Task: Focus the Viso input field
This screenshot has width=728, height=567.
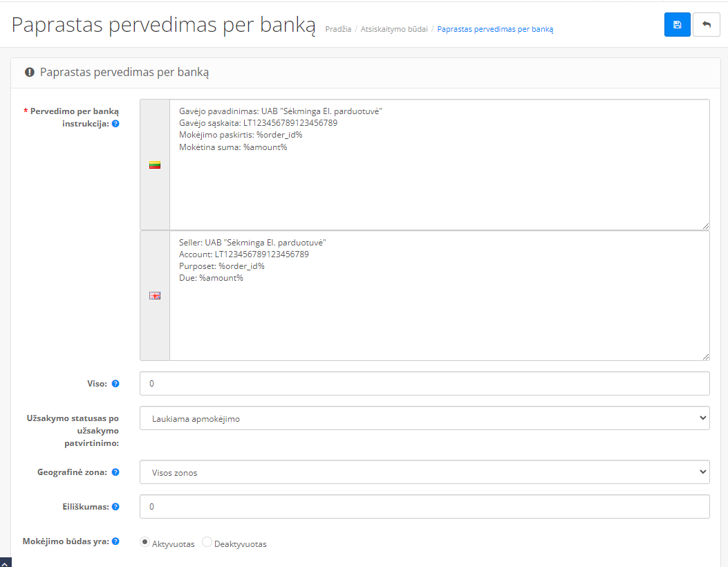Action: coord(424,384)
